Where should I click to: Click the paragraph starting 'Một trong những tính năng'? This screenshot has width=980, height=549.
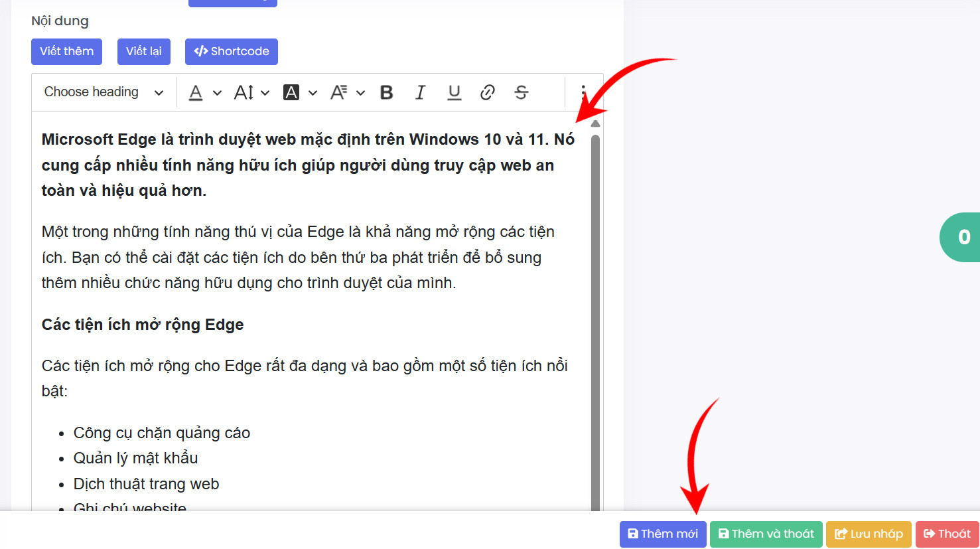click(299, 257)
